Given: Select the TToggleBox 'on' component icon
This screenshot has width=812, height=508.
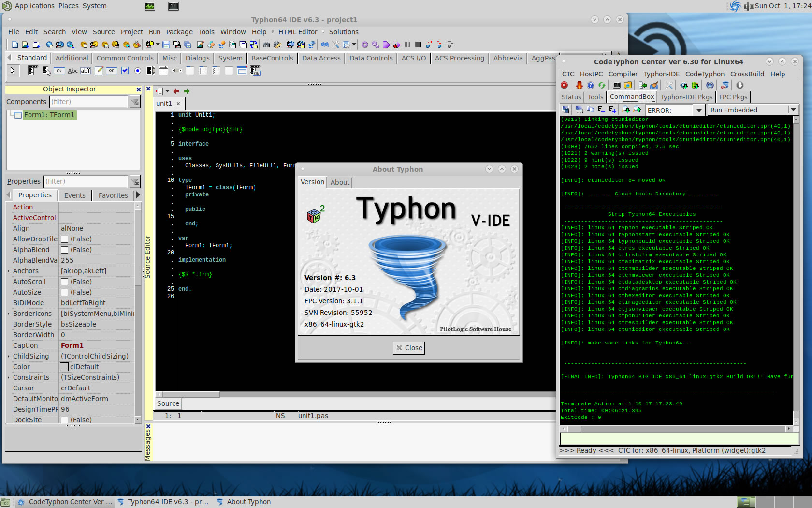Looking at the screenshot, I should click(x=112, y=71).
